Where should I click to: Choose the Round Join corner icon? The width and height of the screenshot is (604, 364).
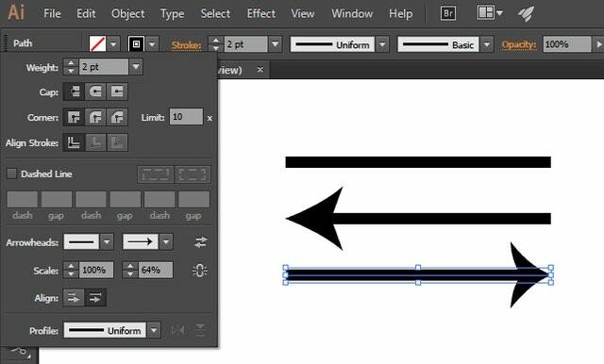pos(95,117)
